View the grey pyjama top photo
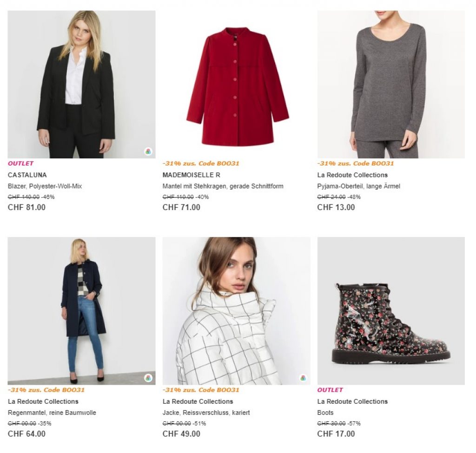This screenshot has width=476, height=453. [391, 84]
